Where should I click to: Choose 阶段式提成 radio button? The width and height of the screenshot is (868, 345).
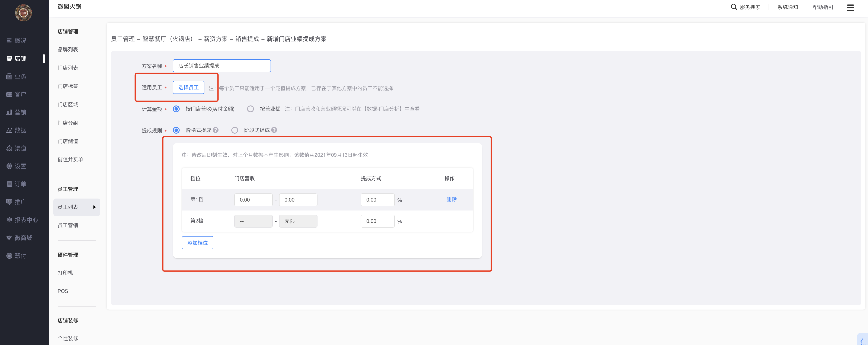point(234,130)
